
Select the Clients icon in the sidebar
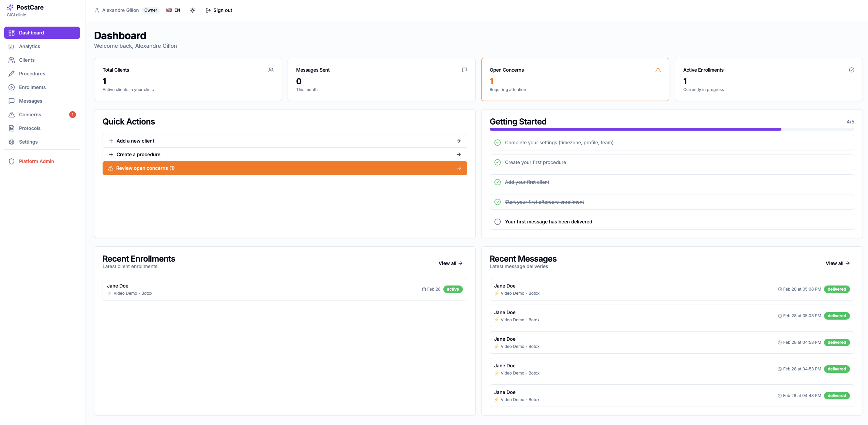(x=11, y=60)
